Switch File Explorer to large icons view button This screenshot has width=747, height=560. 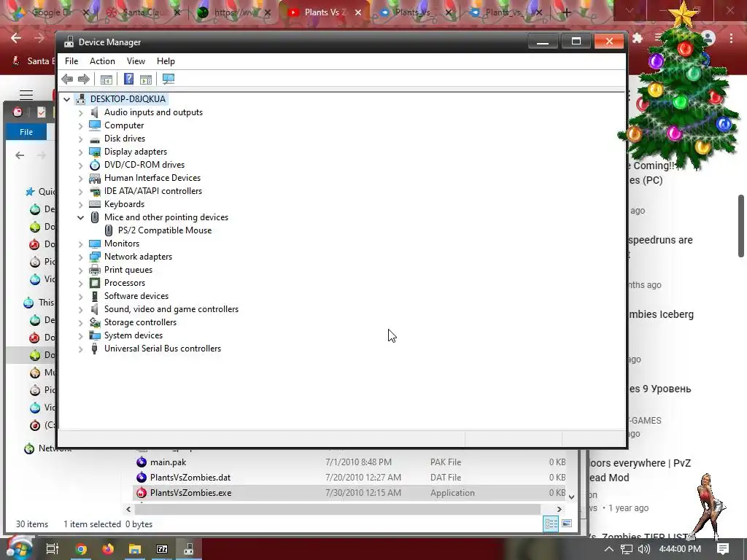[x=566, y=524]
